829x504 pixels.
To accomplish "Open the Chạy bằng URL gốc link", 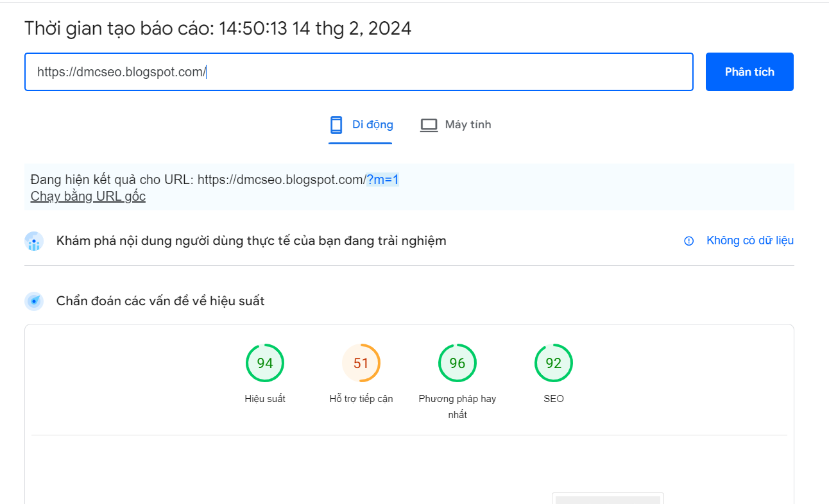I will click(x=88, y=196).
